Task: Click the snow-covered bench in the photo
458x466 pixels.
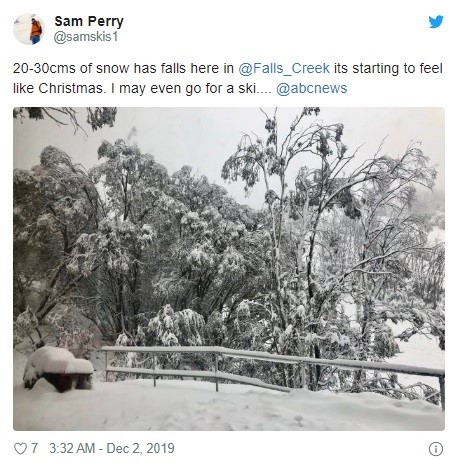Action: coord(58,369)
